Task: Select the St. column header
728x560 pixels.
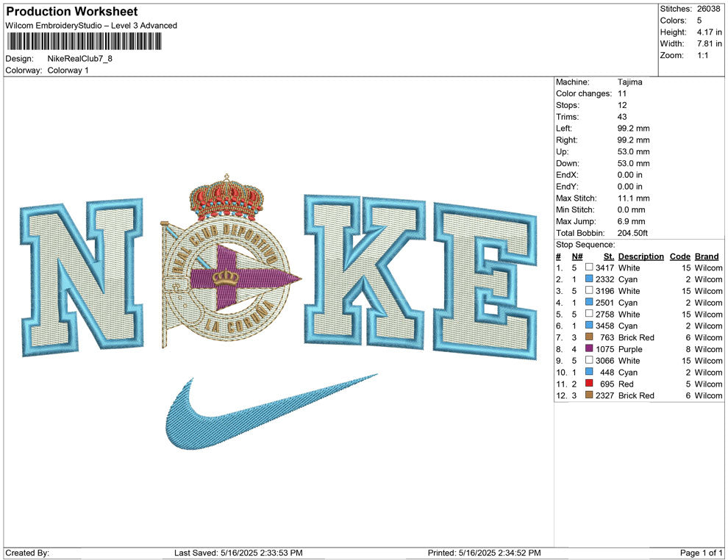Action: tap(609, 256)
